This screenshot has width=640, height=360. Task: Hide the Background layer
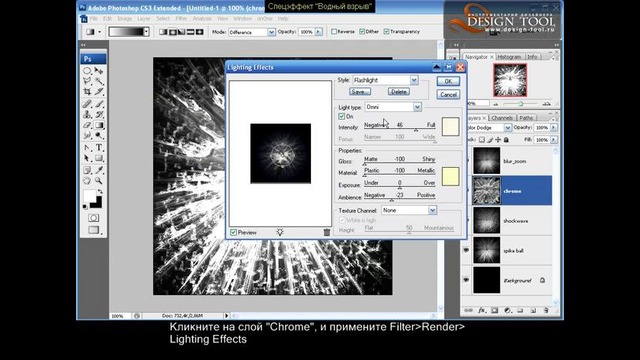click(466, 280)
